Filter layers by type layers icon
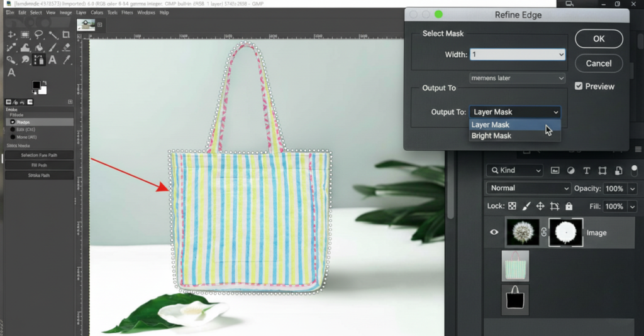 pyautogui.click(x=587, y=170)
